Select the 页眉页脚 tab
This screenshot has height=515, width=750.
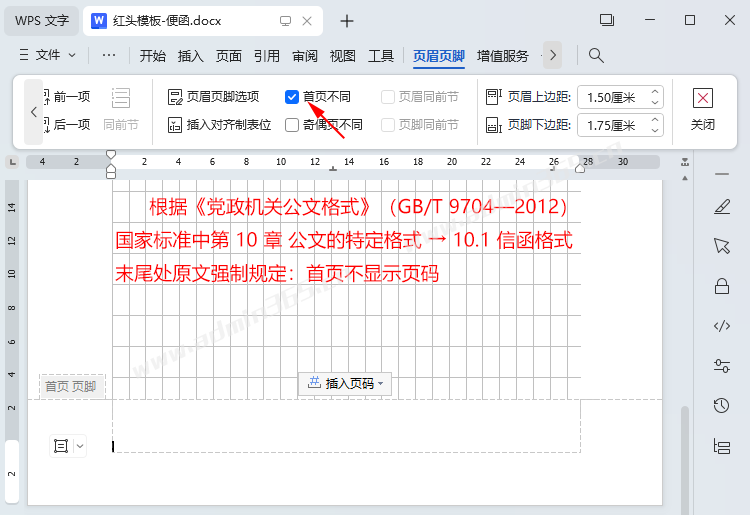coord(439,56)
